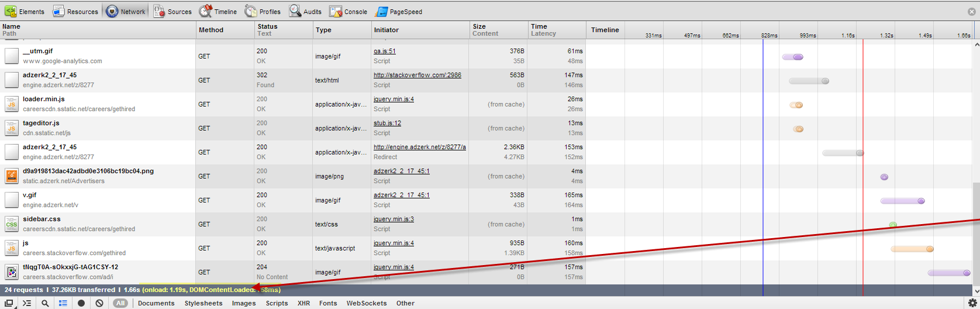
Task: Sort by the Name/Path column header
Action: coord(98,30)
